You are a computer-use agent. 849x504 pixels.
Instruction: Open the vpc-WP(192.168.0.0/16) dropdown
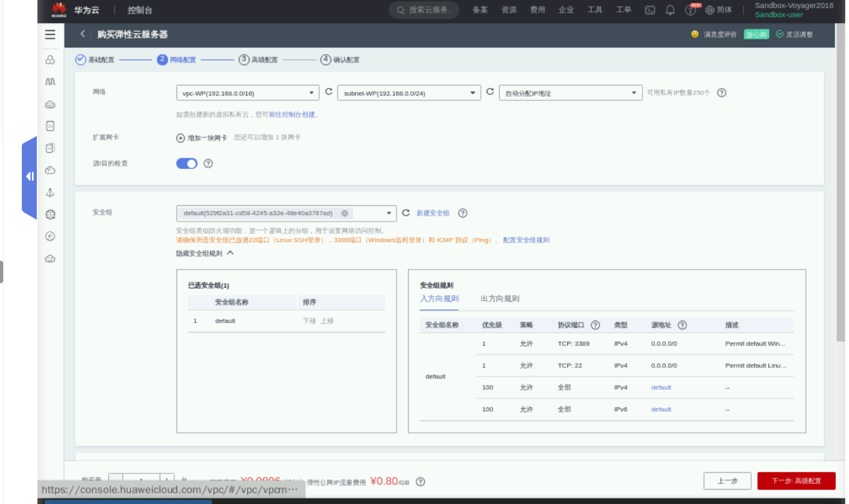click(248, 93)
